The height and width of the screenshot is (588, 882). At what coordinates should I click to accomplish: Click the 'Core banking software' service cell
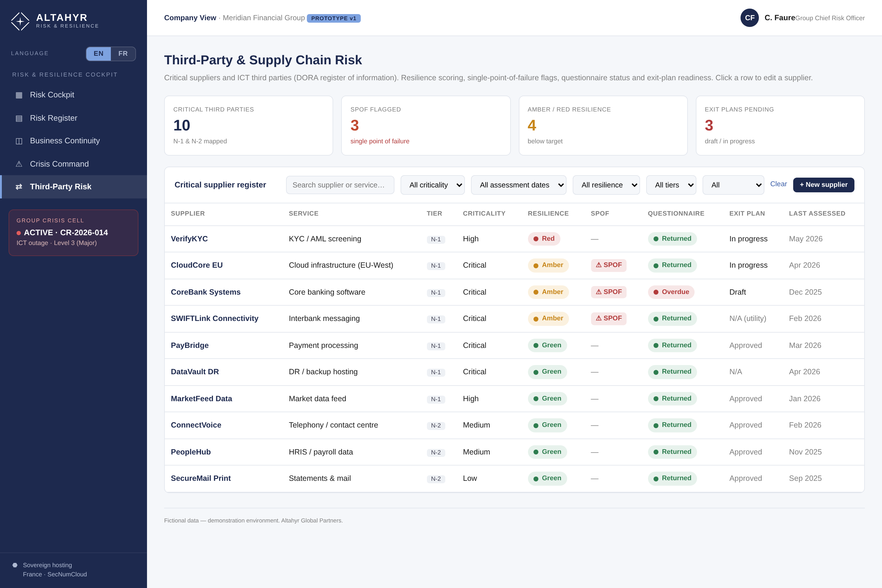pyautogui.click(x=327, y=292)
